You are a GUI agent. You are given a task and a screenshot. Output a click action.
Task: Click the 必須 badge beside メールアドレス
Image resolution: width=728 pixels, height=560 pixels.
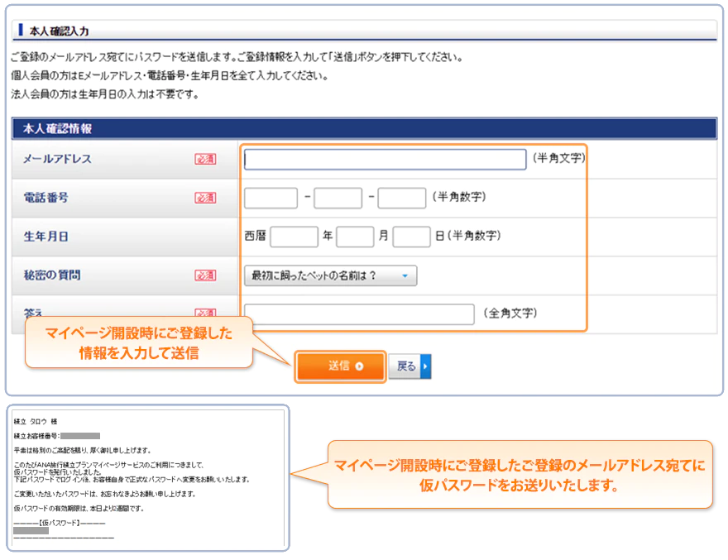[x=205, y=159]
